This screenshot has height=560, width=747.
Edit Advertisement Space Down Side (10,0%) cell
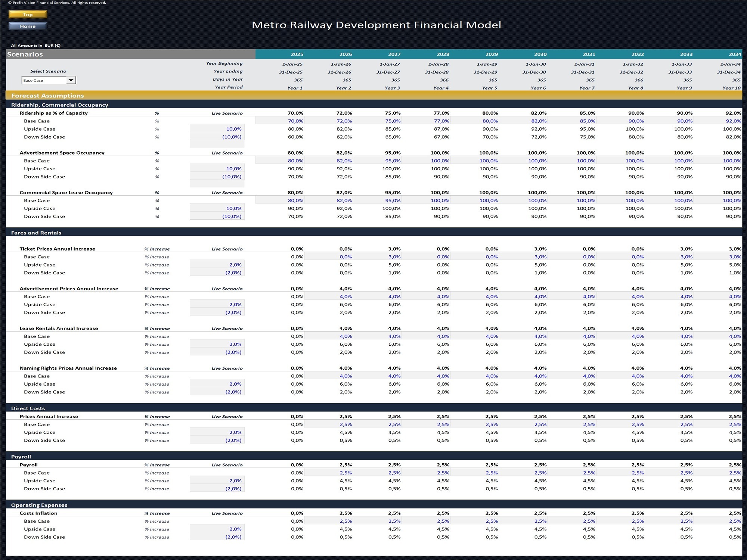[217, 177]
